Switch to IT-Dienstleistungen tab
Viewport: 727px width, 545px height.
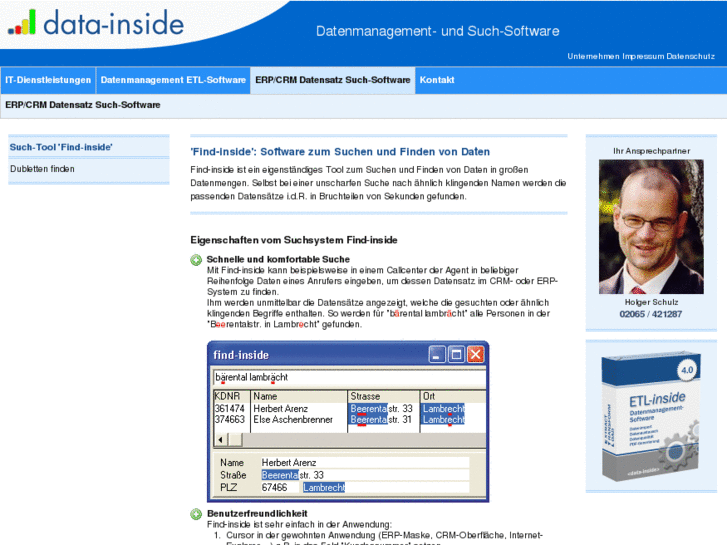[48, 80]
